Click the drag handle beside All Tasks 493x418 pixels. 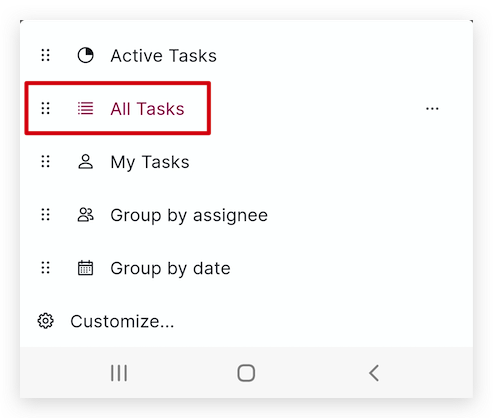click(46, 108)
